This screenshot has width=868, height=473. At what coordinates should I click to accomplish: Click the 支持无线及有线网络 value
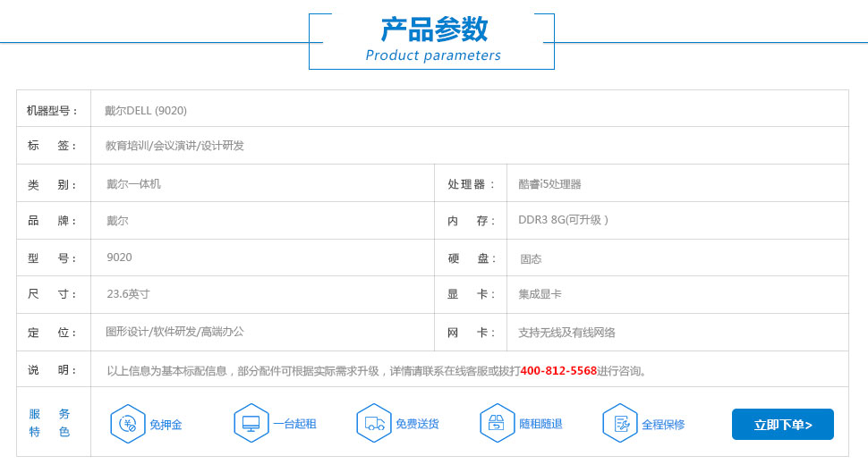coord(566,333)
